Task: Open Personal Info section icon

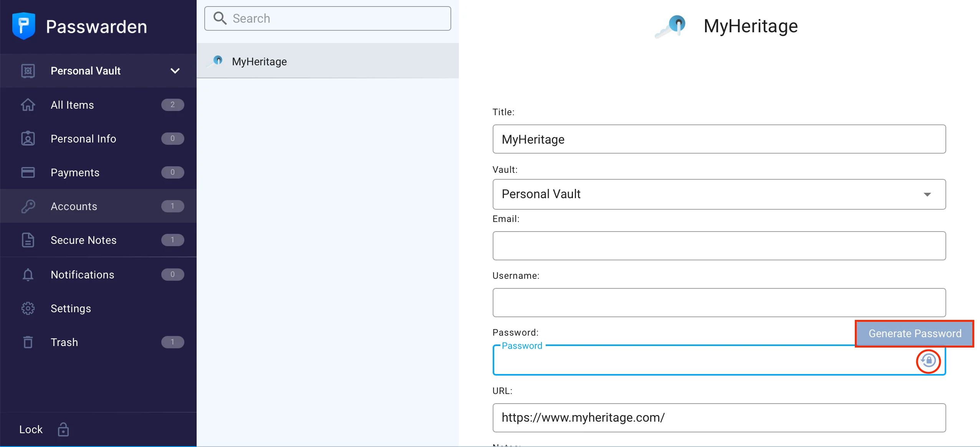Action: tap(28, 138)
